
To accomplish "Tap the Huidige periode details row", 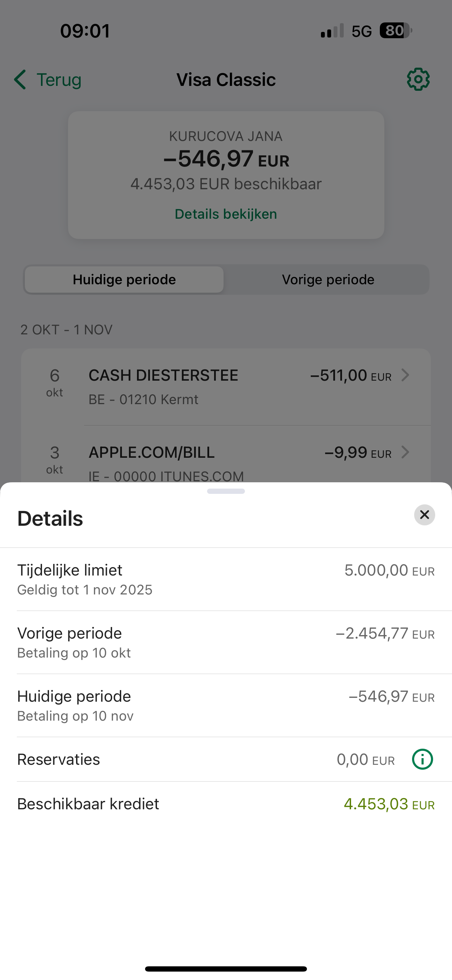I will coord(226,705).
